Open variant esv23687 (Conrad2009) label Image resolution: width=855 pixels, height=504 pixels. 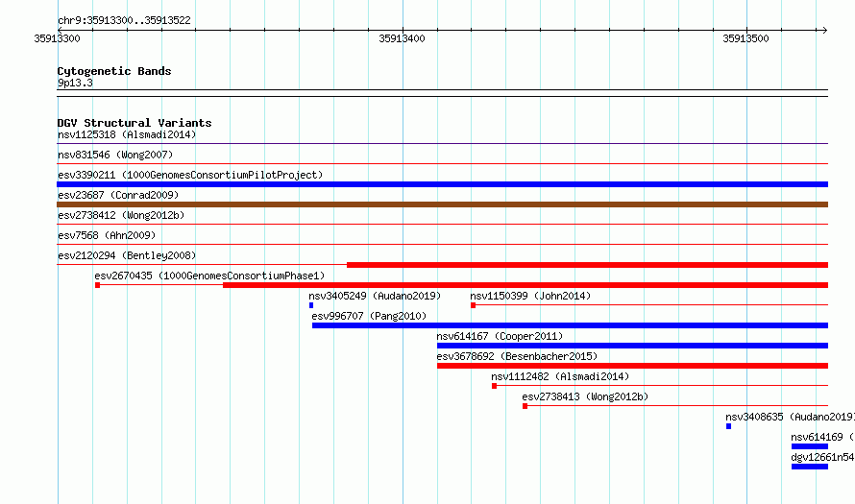tap(118, 195)
